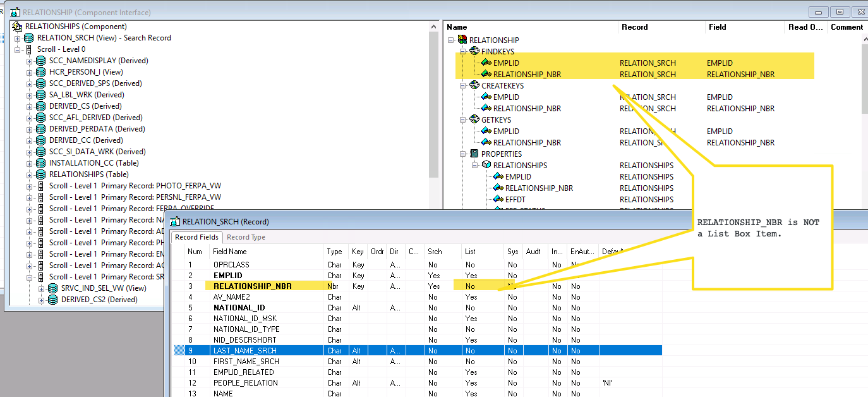Image resolution: width=868 pixels, height=397 pixels.
Task: Select the LAST_NAME_SRCH field row
Action: [244, 350]
